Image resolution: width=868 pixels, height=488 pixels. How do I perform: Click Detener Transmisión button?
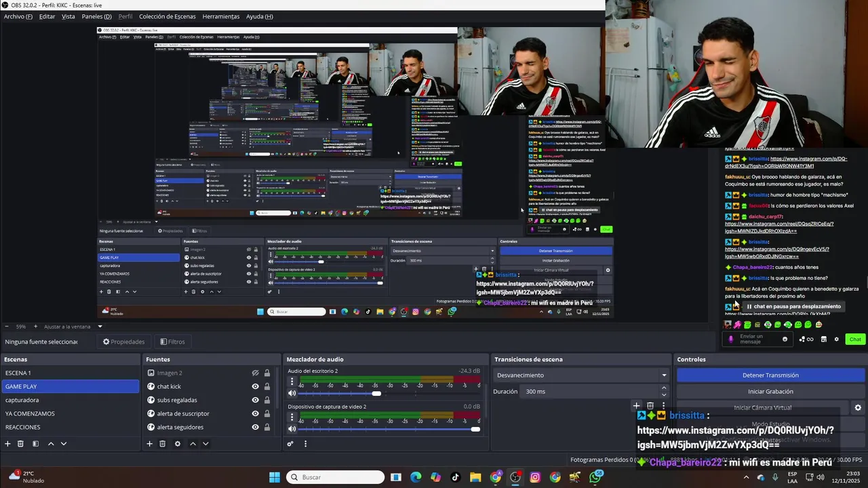pyautogui.click(x=770, y=375)
